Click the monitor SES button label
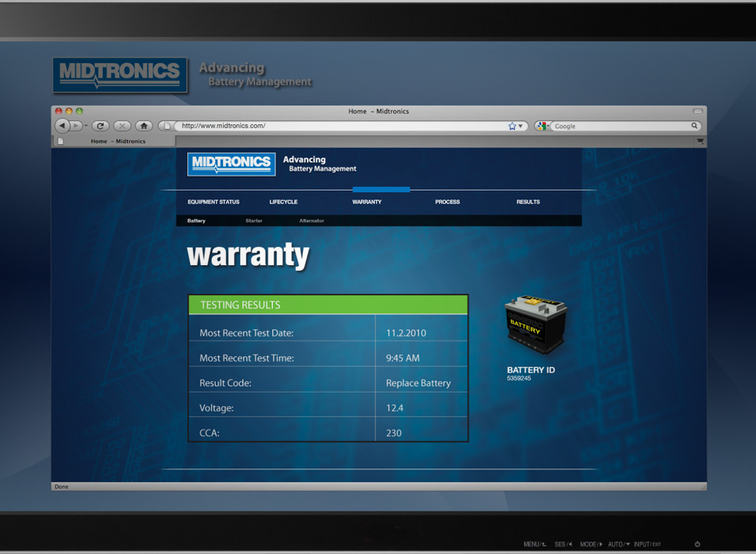 pyautogui.click(x=563, y=545)
